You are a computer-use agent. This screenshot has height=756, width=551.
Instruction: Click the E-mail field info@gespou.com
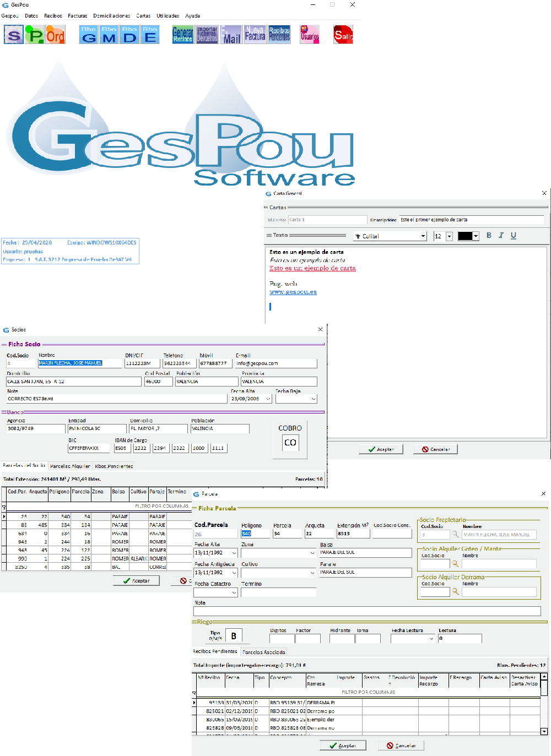pyautogui.click(x=276, y=363)
